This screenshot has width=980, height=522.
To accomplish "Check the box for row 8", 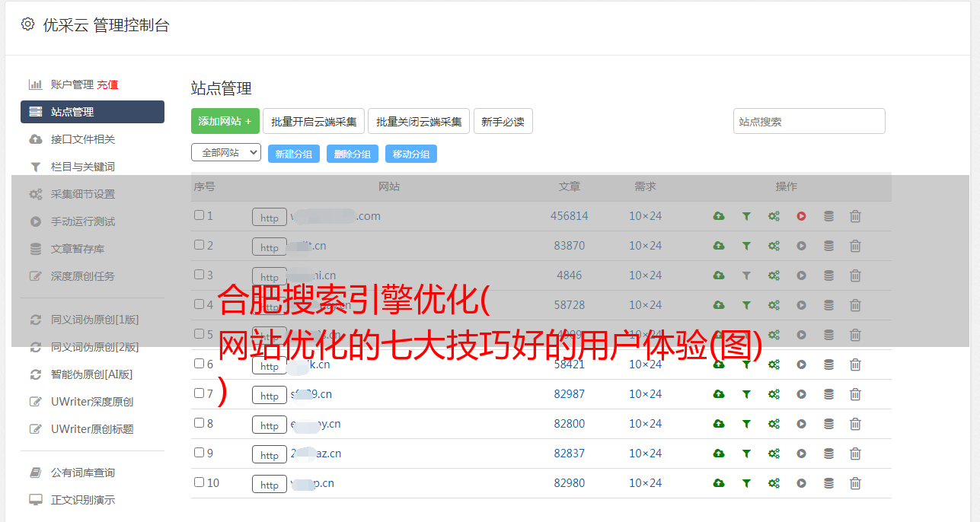I will tap(199, 423).
